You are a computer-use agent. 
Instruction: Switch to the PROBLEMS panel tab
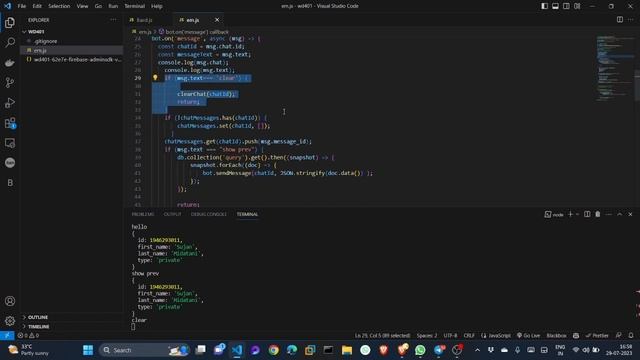tap(143, 214)
